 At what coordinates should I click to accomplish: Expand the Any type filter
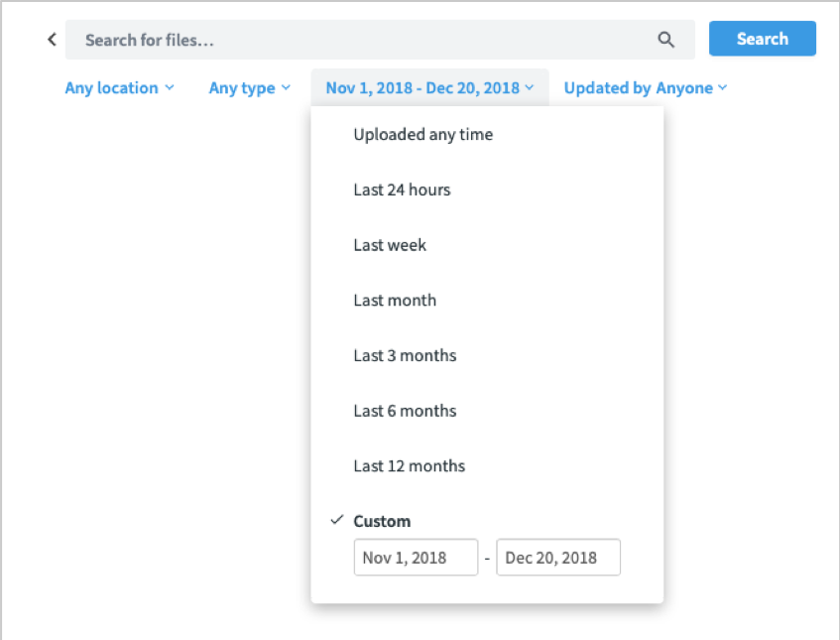tap(249, 88)
